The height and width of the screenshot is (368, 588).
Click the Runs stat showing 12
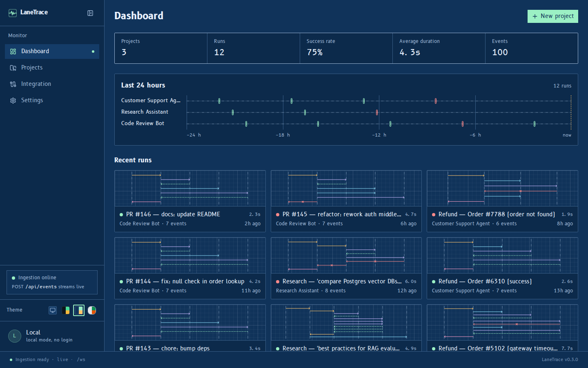pyautogui.click(x=254, y=48)
